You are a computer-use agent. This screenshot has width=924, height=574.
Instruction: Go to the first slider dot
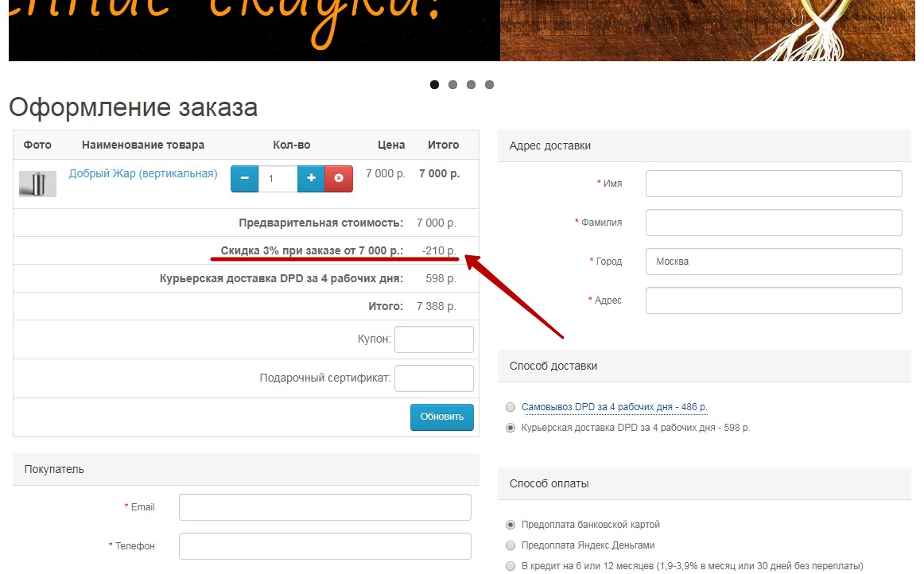pos(434,85)
